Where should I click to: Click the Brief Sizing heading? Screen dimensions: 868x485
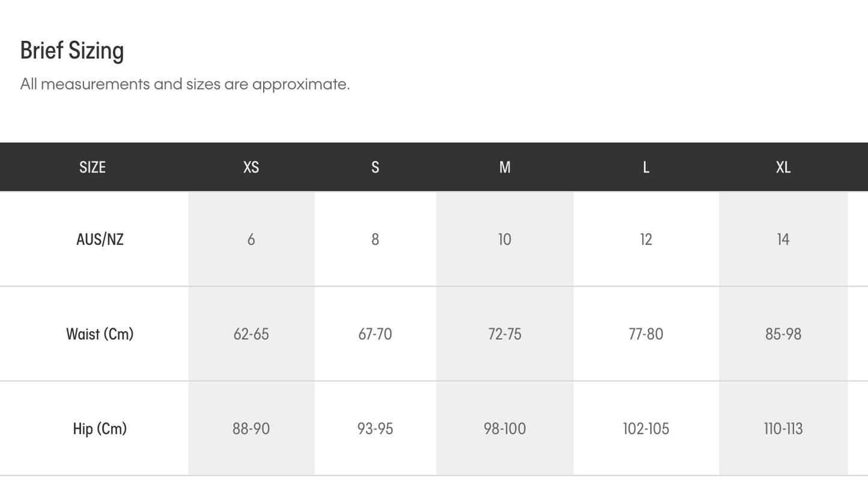click(72, 50)
